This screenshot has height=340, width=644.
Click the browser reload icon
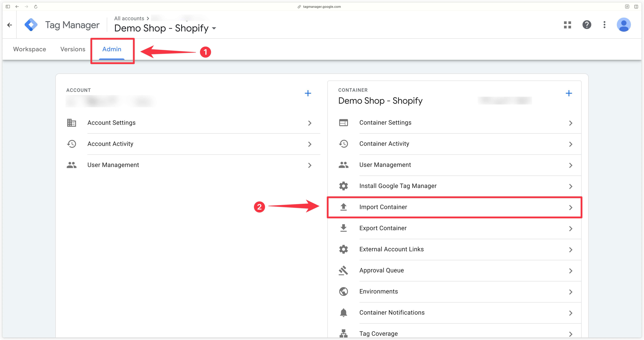pyautogui.click(x=35, y=7)
